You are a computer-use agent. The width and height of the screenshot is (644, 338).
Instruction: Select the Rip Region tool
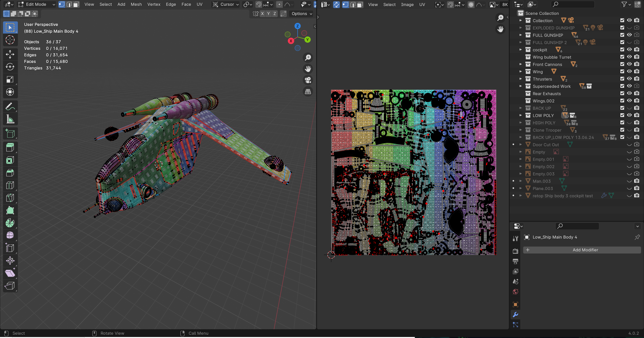[10, 286]
